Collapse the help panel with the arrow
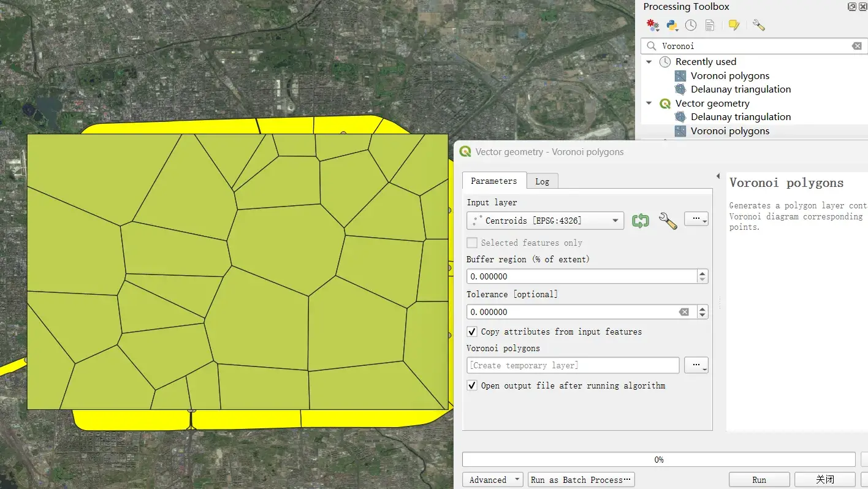Image resolution: width=868 pixels, height=489 pixels. (x=718, y=176)
